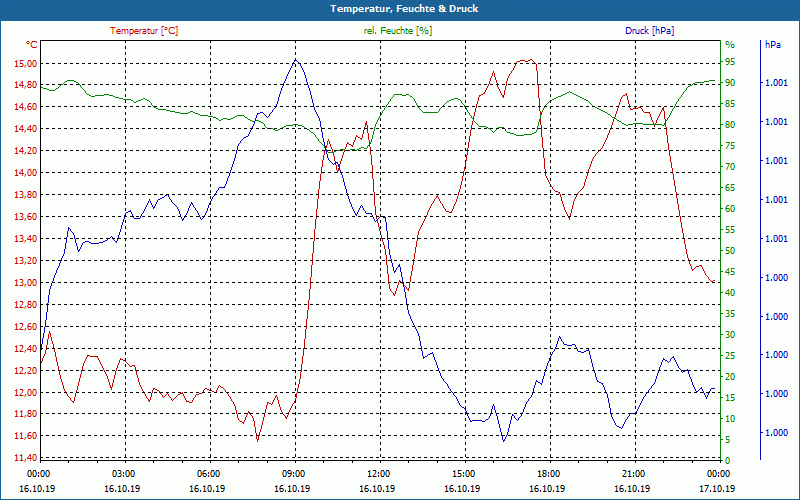Click green humidity axis value 70
Screen dimensions: 800x500
(x=730, y=167)
